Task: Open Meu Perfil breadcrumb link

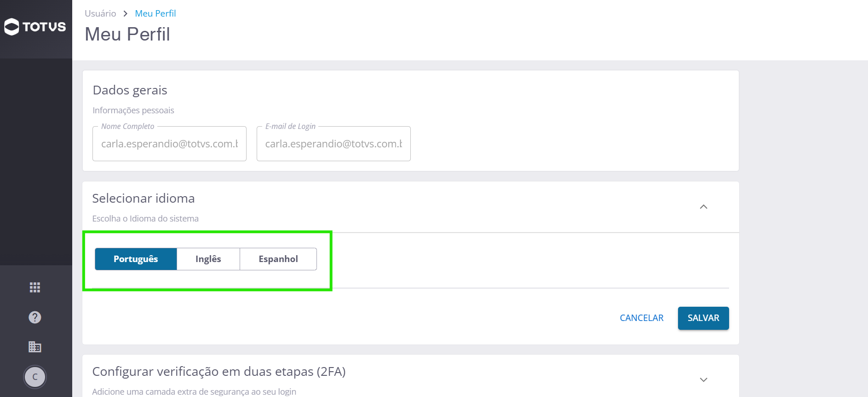Action: click(x=155, y=13)
